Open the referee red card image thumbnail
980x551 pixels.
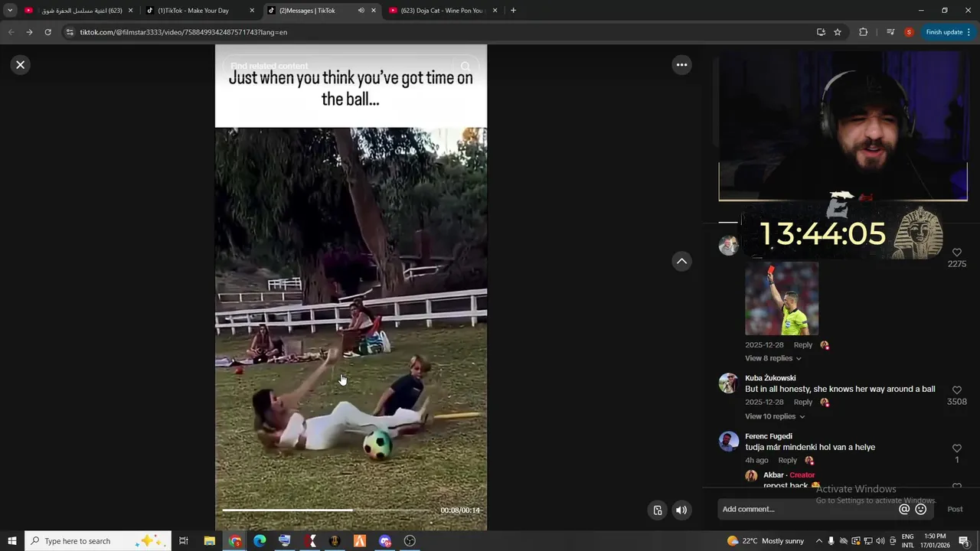click(782, 298)
